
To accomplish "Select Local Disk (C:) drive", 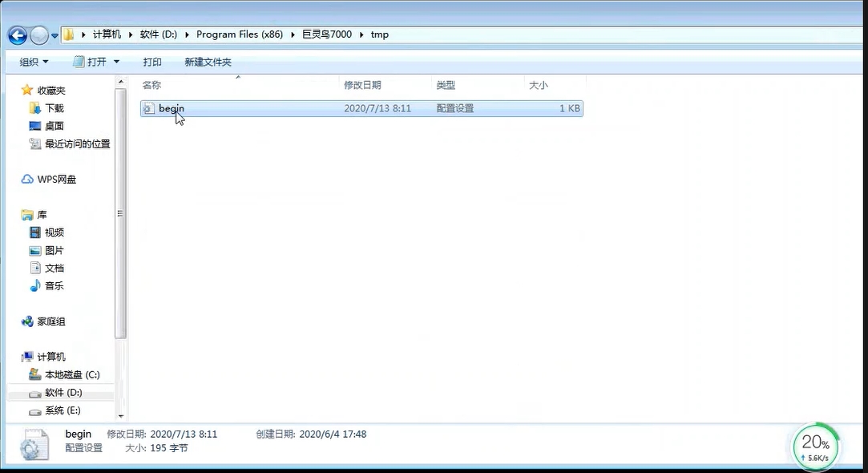I will (71, 375).
